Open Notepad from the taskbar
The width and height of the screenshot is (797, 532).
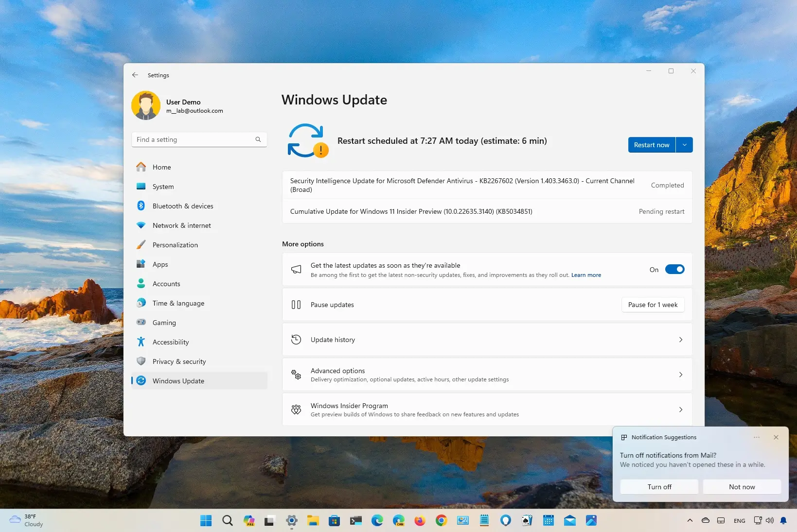[x=484, y=520]
